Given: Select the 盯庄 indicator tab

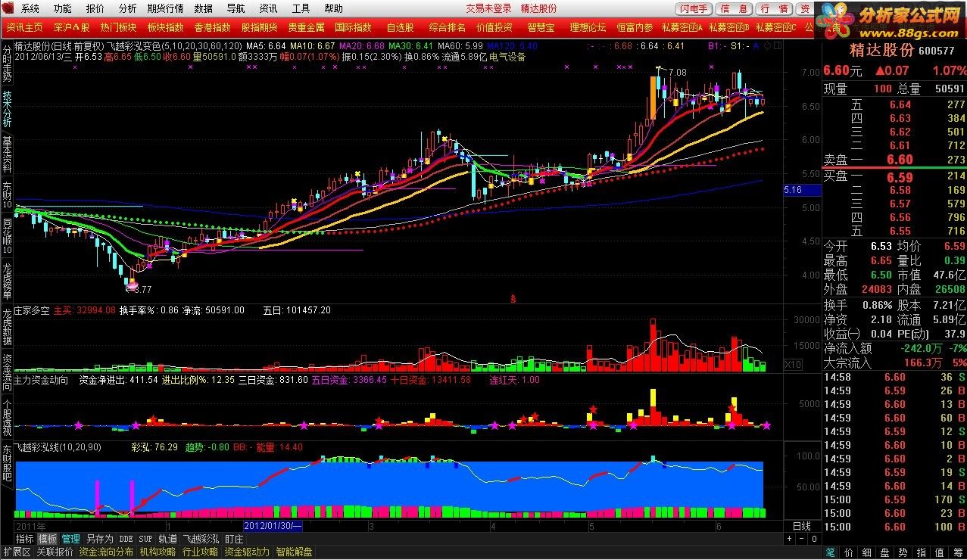Looking at the screenshot, I should 234,539.
